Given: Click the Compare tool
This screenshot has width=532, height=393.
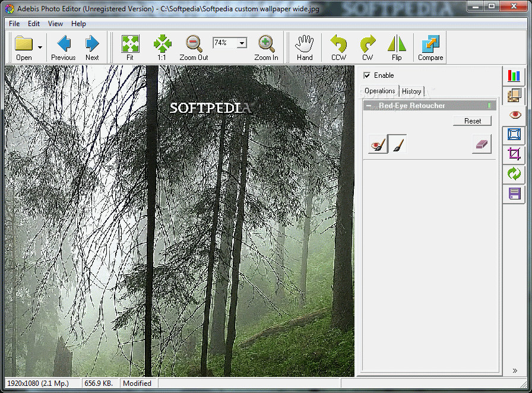Looking at the screenshot, I should point(430,47).
